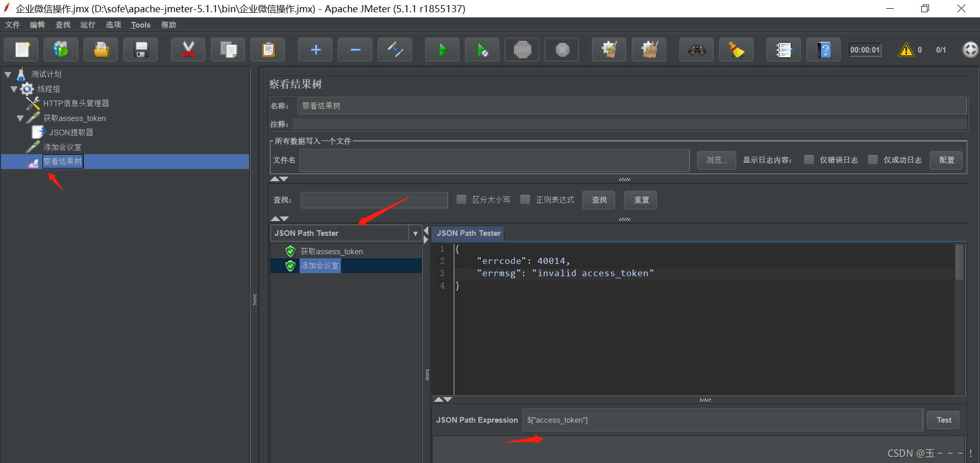This screenshot has height=463, width=980.
Task: Open the 文件 menu
Action: pyautogui.click(x=13, y=25)
